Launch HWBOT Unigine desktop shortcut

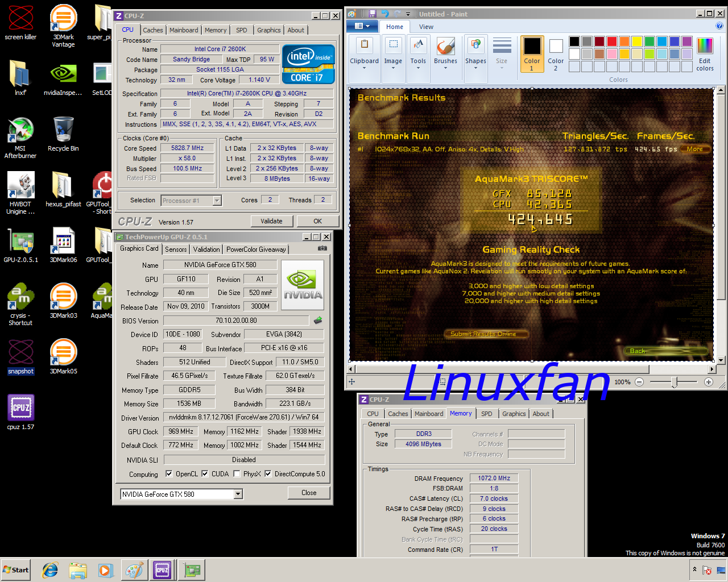pyautogui.click(x=20, y=193)
